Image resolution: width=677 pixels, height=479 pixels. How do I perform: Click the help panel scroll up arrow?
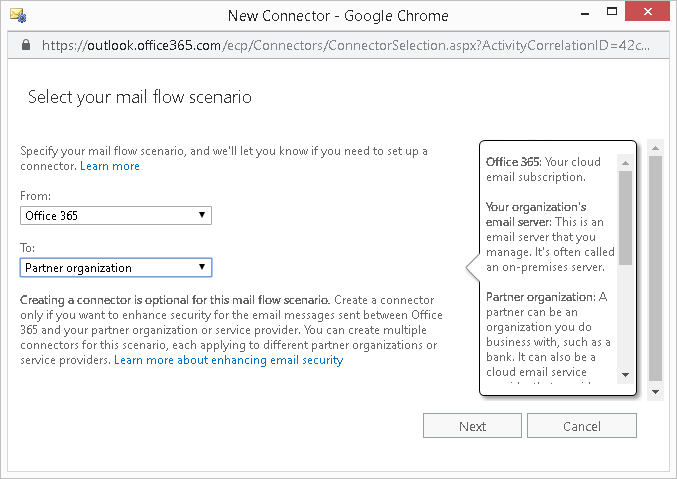pos(625,162)
